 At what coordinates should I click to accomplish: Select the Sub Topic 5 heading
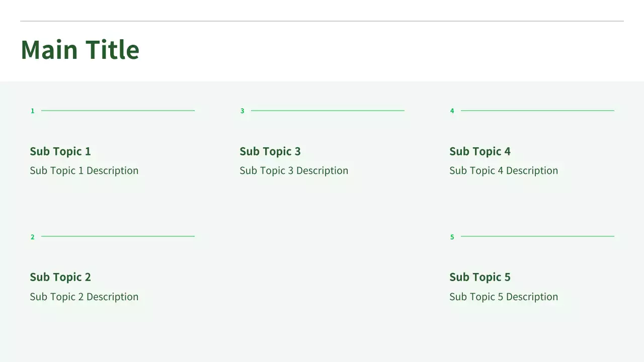[480, 277]
